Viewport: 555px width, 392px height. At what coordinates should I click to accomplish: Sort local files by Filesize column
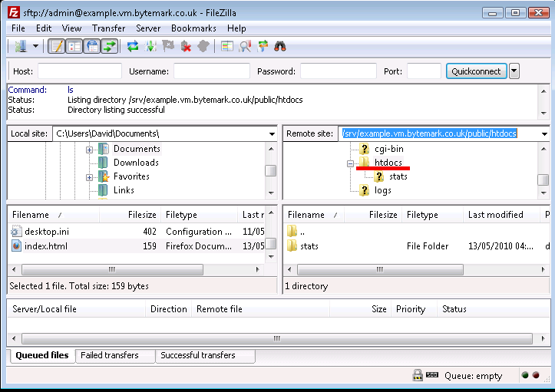(x=130, y=214)
